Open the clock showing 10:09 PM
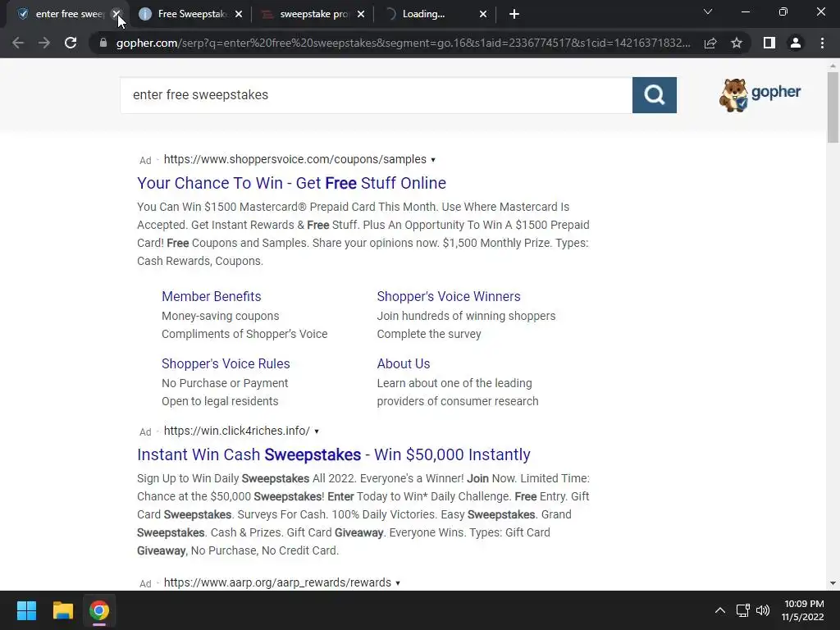 (803, 610)
